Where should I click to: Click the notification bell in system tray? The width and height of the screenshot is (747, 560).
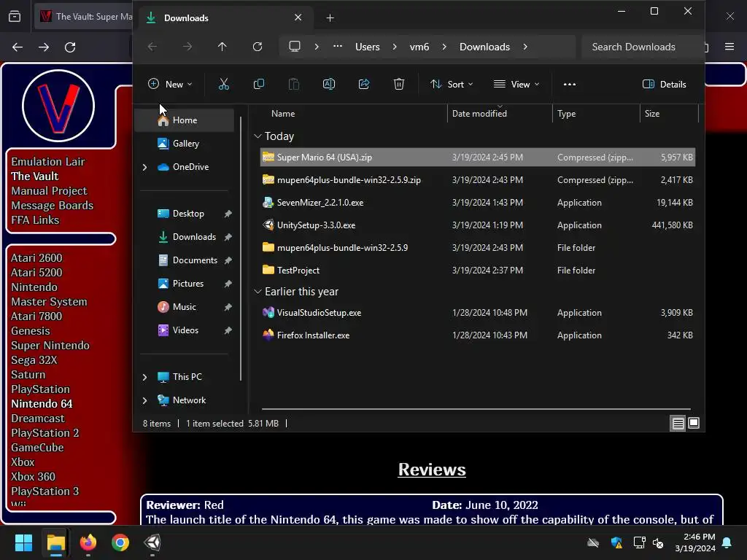[x=727, y=542]
